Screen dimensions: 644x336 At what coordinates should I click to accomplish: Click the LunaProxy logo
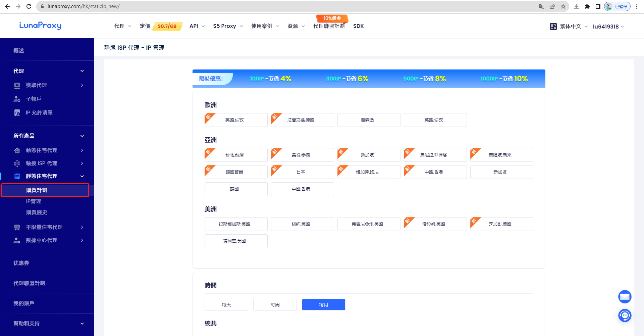click(x=40, y=26)
